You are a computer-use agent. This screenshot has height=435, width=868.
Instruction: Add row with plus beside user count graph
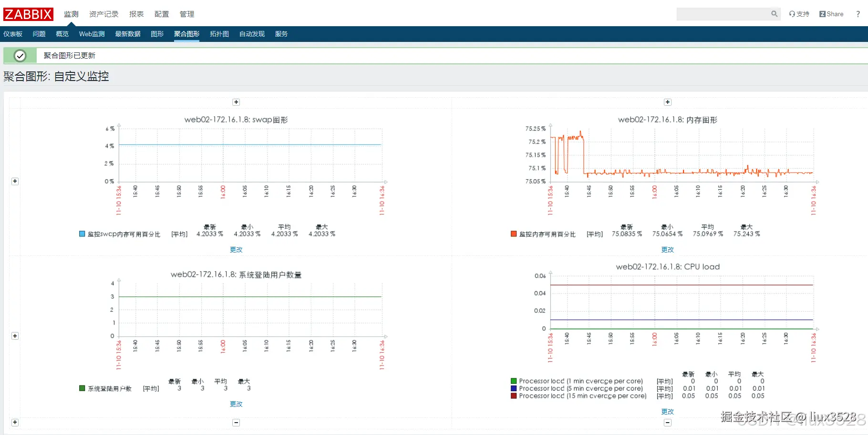pos(15,336)
